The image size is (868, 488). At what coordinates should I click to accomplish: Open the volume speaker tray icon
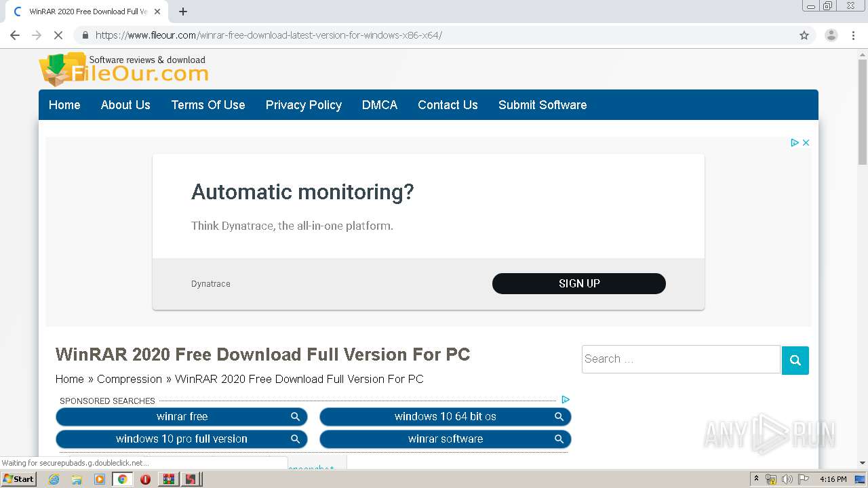pos(787,479)
